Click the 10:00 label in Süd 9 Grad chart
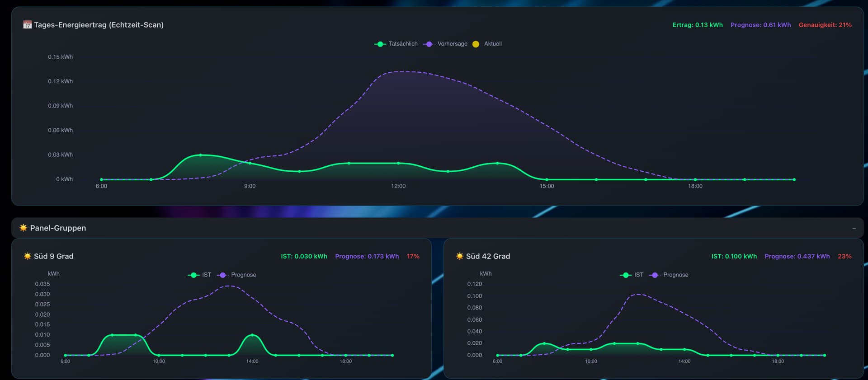868x380 pixels. [159, 361]
